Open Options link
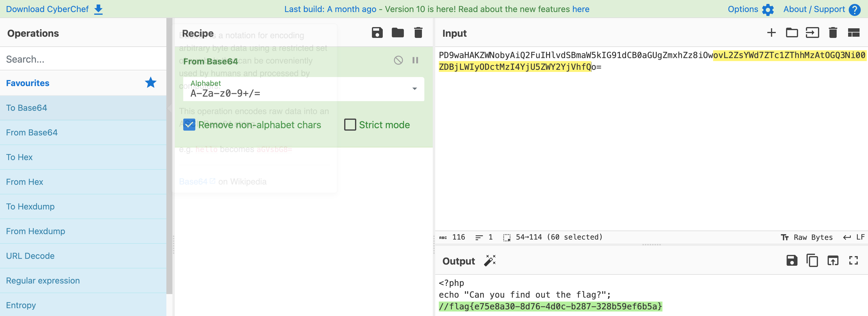 [x=743, y=9]
